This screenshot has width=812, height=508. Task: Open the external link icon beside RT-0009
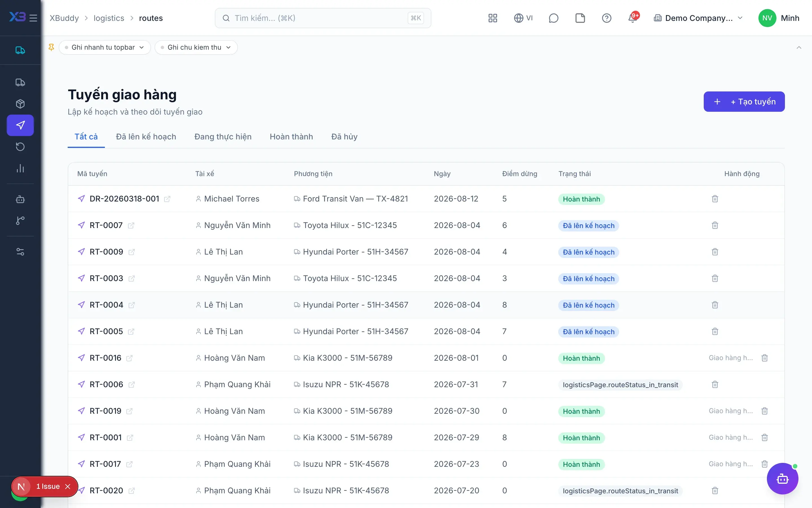point(132,252)
